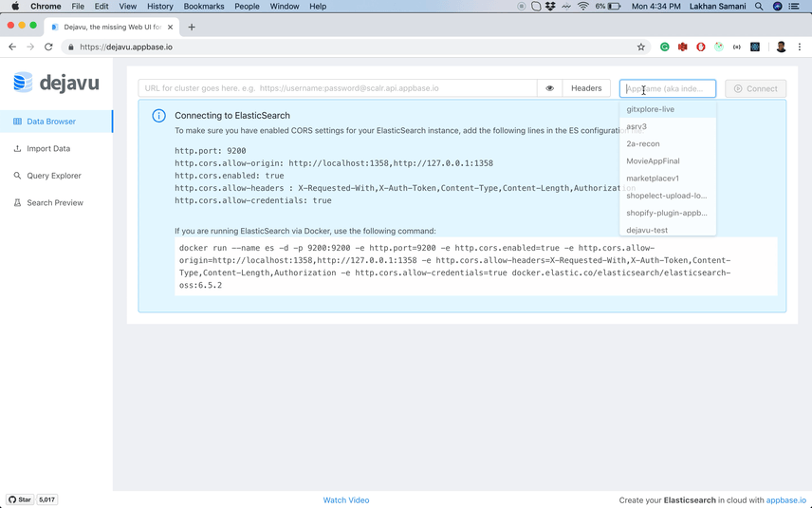Open the Watch Video link
This screenshot has width=812, height=508.
[x=346, y=500]
